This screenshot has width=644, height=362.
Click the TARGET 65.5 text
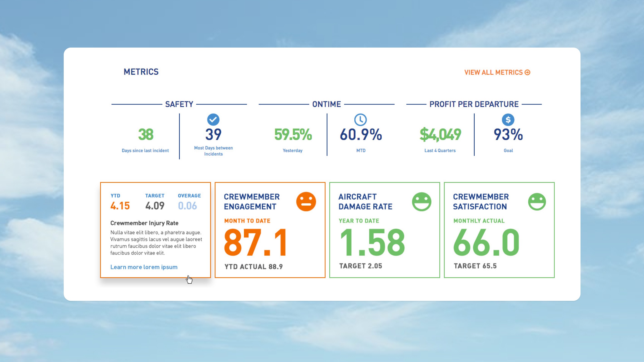tap(475, 266)
